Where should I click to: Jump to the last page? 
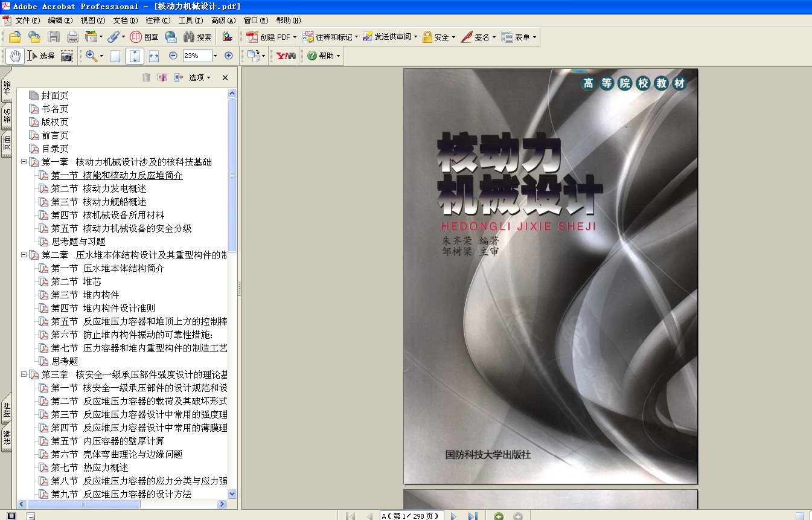tap(473, 516)
